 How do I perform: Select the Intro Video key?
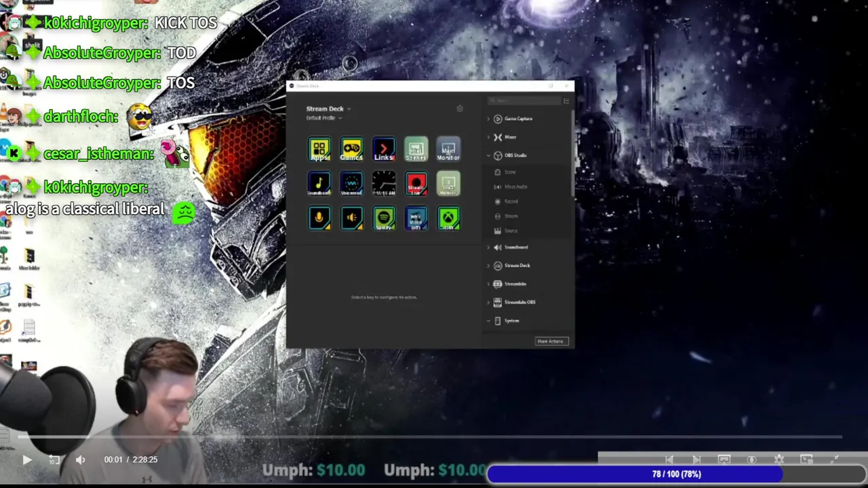(416, 218)
